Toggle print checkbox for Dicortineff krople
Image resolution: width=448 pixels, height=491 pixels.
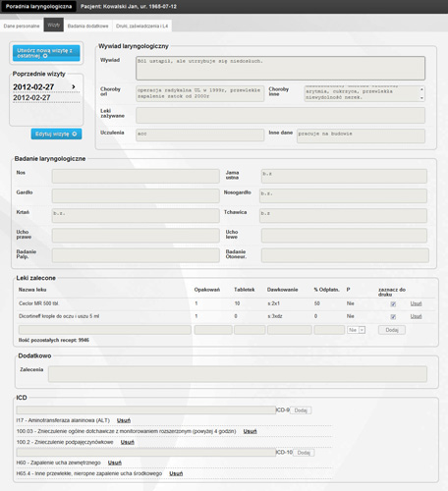click(x=393, y=316)
